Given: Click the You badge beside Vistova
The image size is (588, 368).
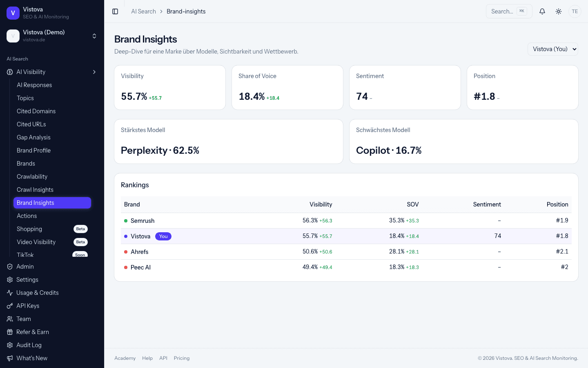Looking at the screenshot, I should pos(163,236).
